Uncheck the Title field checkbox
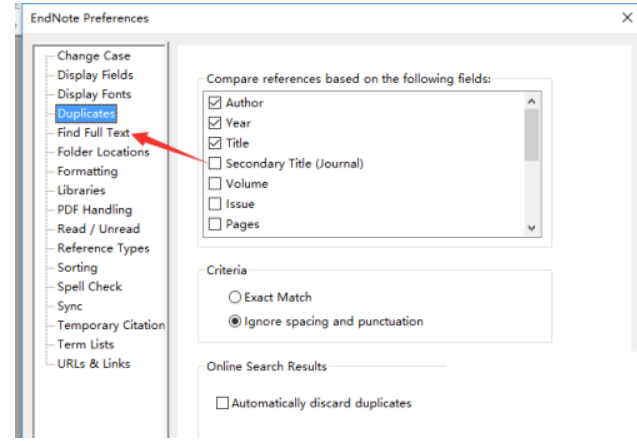 coord(215,143)
